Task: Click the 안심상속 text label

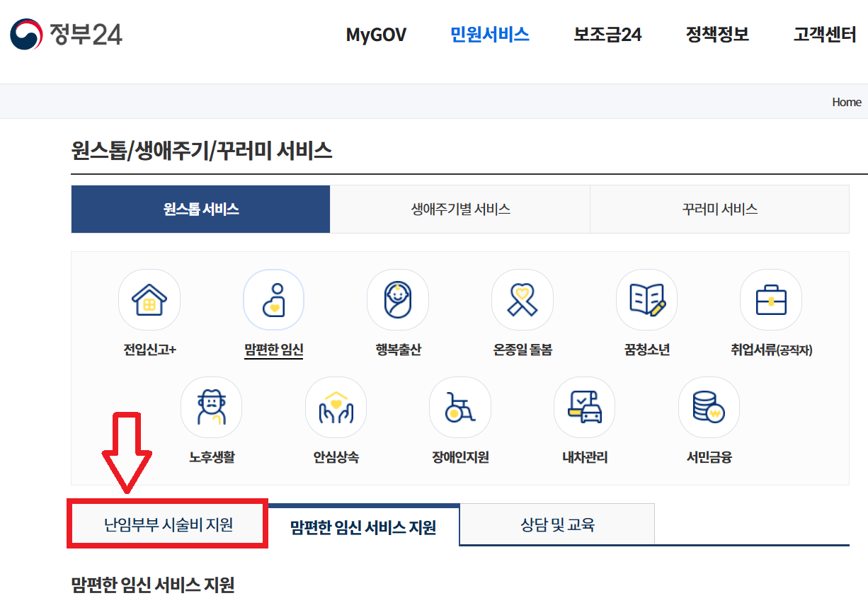Action: [x=336, y=457]
